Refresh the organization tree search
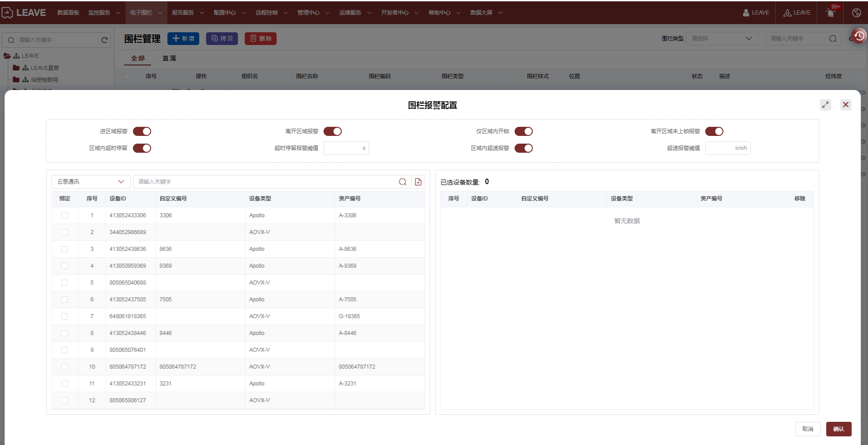 [x=105, y=40]
